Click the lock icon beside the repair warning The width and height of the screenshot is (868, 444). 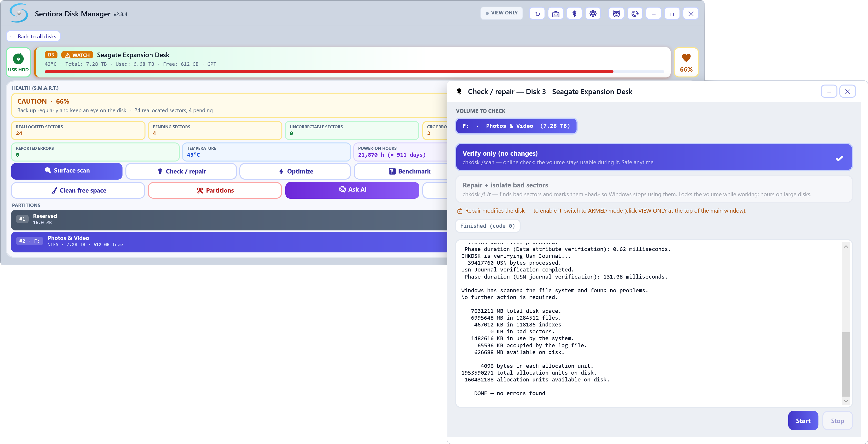click(460, 211)
